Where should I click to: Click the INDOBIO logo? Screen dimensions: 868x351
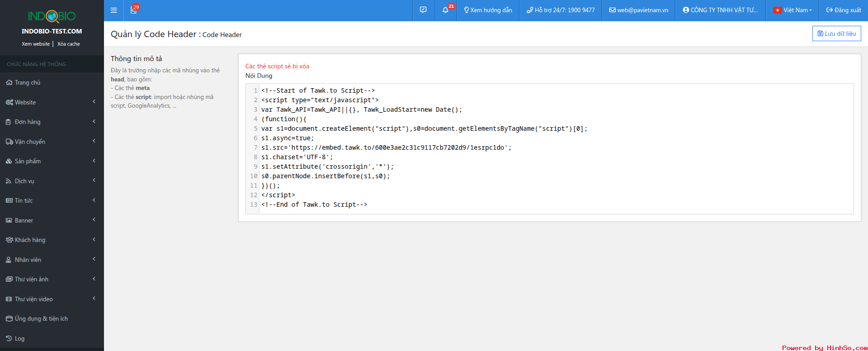point(52,16)
